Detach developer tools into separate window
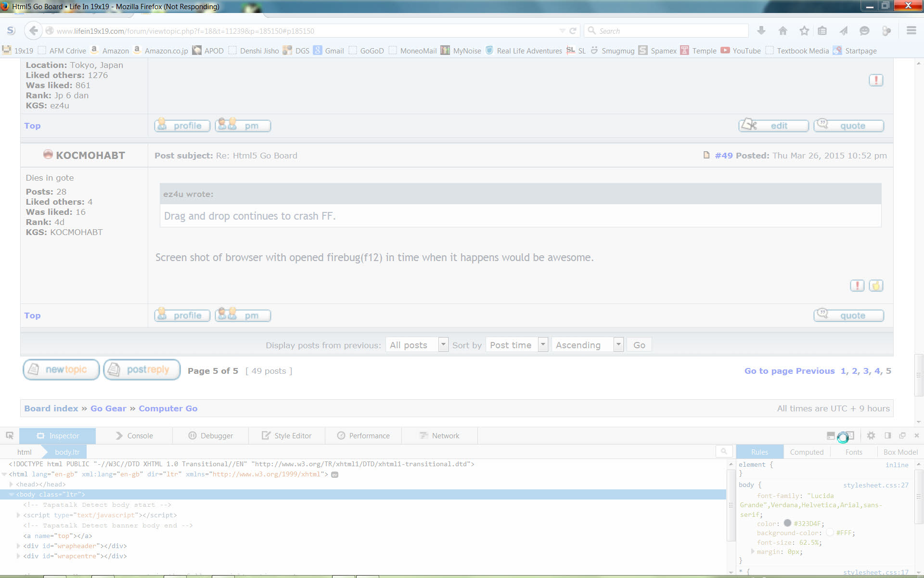 click(x=902, y=435)
